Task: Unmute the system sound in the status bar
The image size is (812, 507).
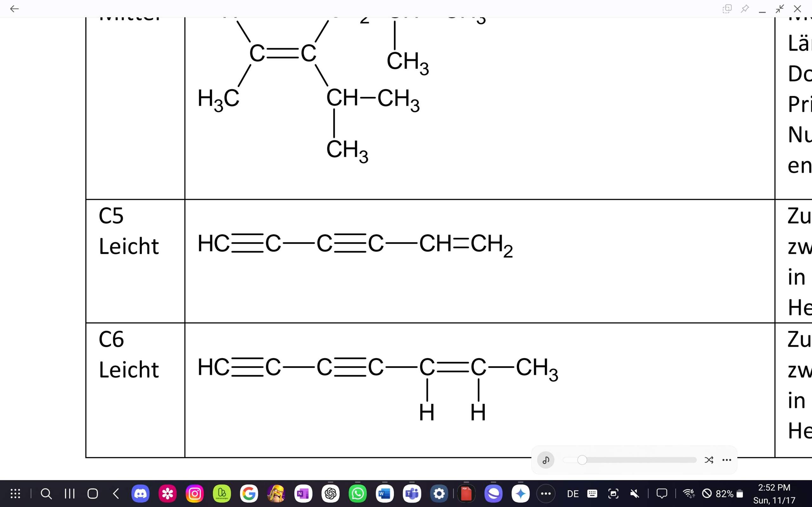Action: pyautogui.click(x=635, y=493)
